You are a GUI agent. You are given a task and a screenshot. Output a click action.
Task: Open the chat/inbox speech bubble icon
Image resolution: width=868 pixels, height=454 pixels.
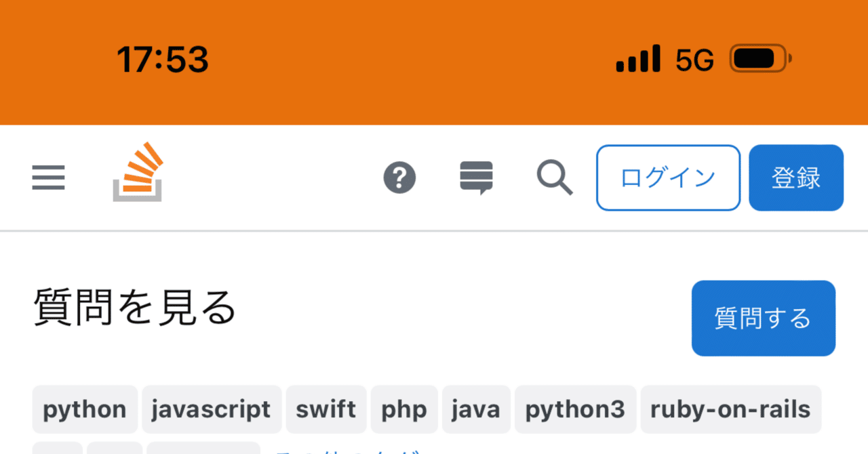(477, 178)
